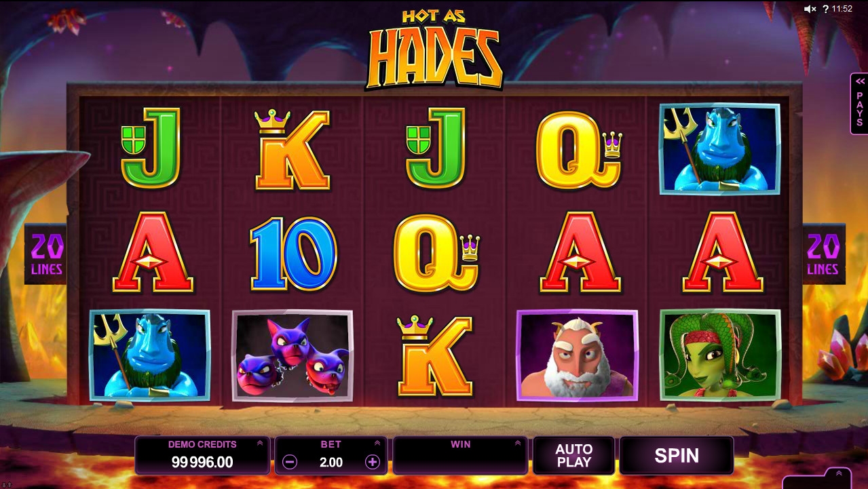Increase bet with plus button

click(373, 462)
